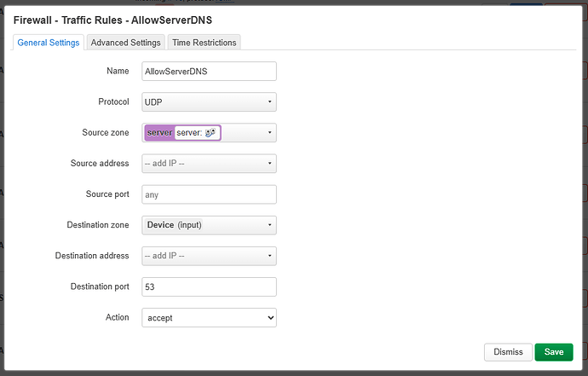The height and width of the screenshot is (376, 588).
Task: Click the Source address label
Action: (100, 163)
